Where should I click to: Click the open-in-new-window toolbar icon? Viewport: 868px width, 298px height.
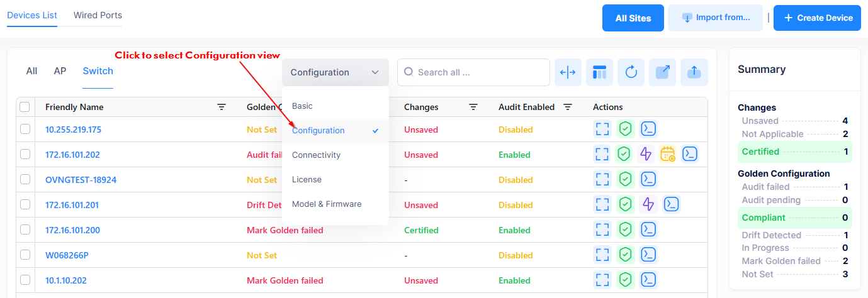click(x=662, y=72)
